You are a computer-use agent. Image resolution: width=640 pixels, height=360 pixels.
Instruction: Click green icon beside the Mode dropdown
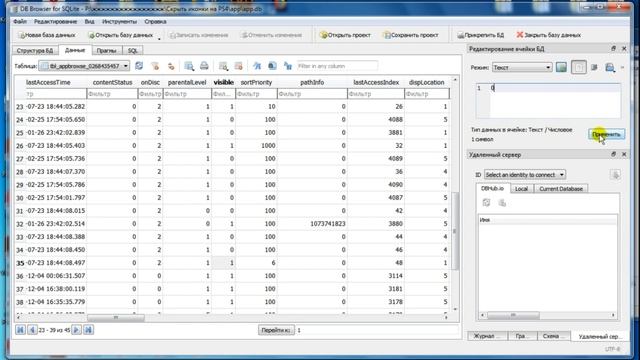click(561, 67)
